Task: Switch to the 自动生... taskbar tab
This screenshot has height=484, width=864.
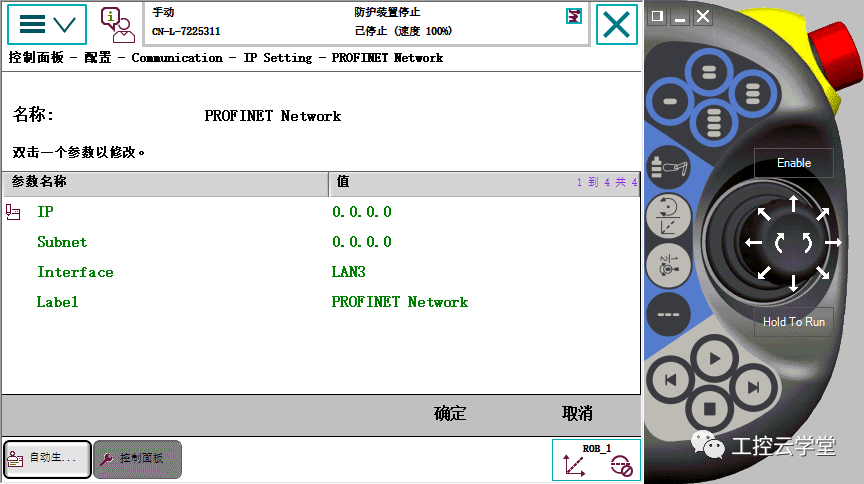Action: (47, 459)
